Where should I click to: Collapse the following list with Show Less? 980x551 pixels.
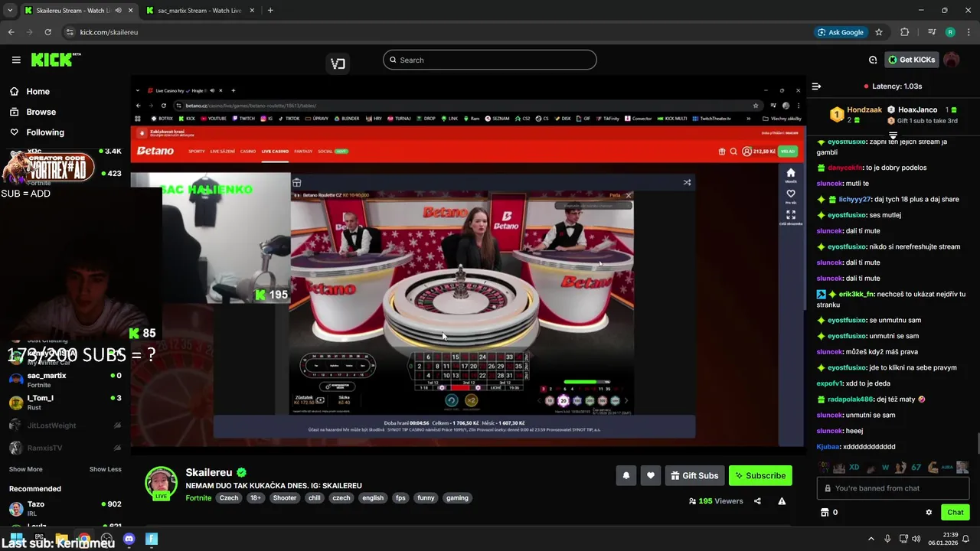tap(105, 469)
